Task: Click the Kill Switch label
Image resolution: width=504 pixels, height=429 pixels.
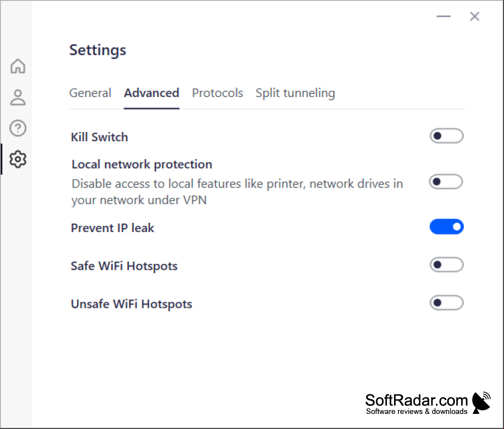Action: click(x=99, y=137)
